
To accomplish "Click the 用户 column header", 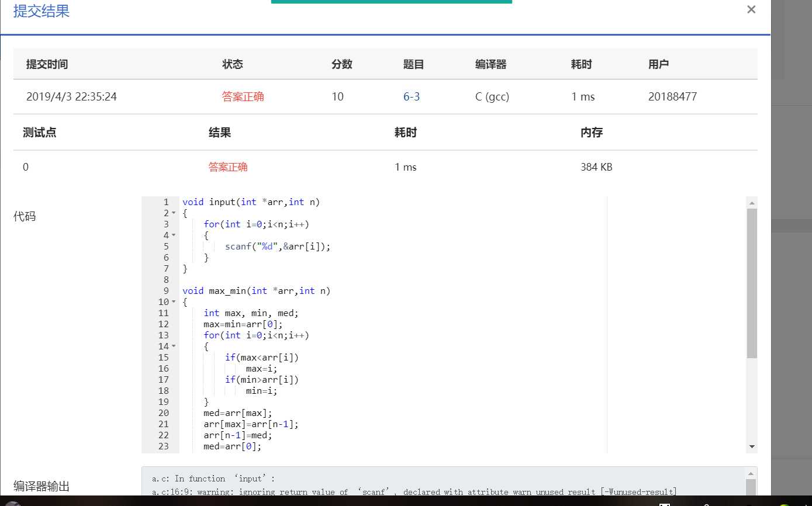I will (659, 64).
